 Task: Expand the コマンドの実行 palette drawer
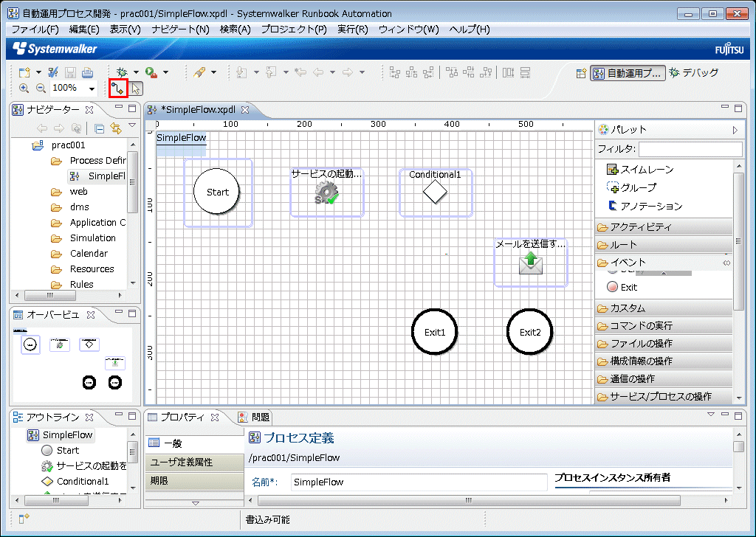(664, 325)
